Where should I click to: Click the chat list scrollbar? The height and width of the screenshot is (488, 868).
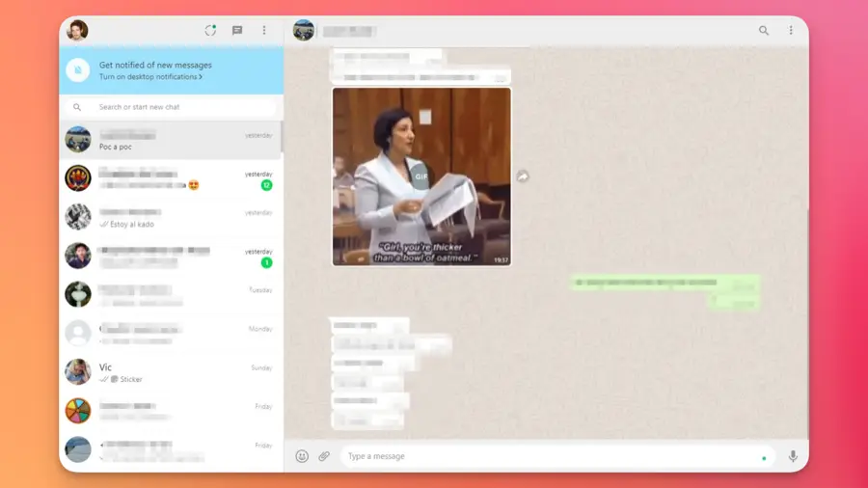[x=282, y=137]
